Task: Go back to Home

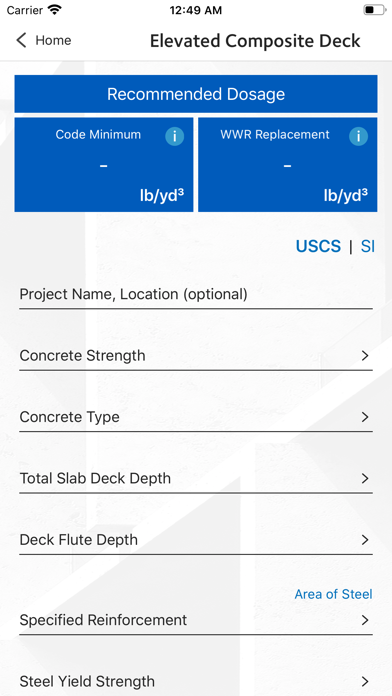Action: [x=44, y=40]
